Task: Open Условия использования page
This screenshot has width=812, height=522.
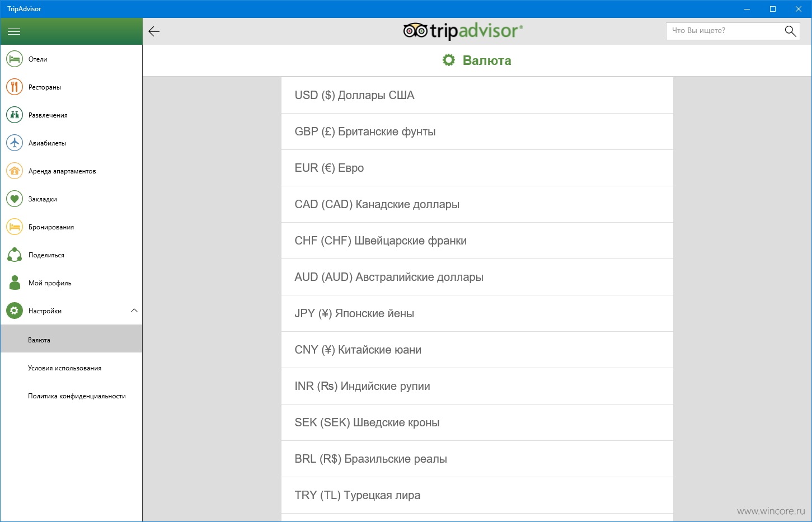Action: (71, 368)
